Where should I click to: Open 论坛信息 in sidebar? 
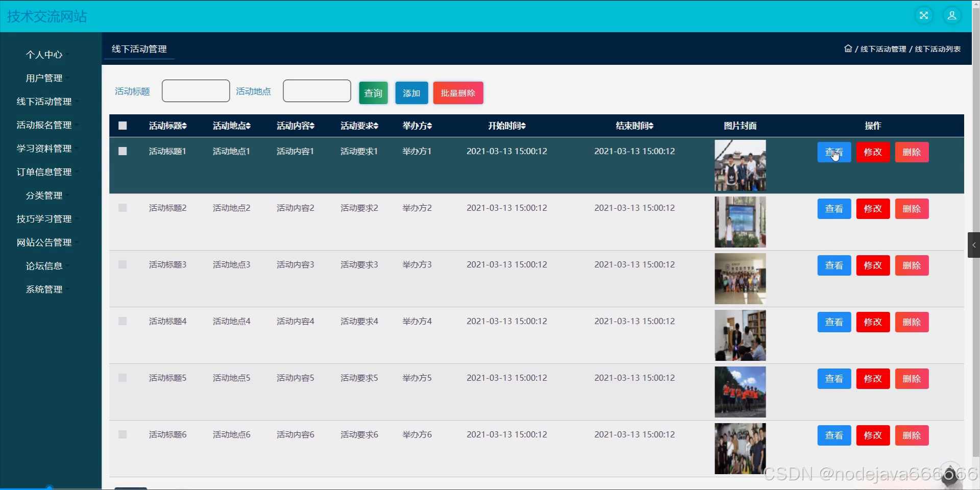pos(44,266)
